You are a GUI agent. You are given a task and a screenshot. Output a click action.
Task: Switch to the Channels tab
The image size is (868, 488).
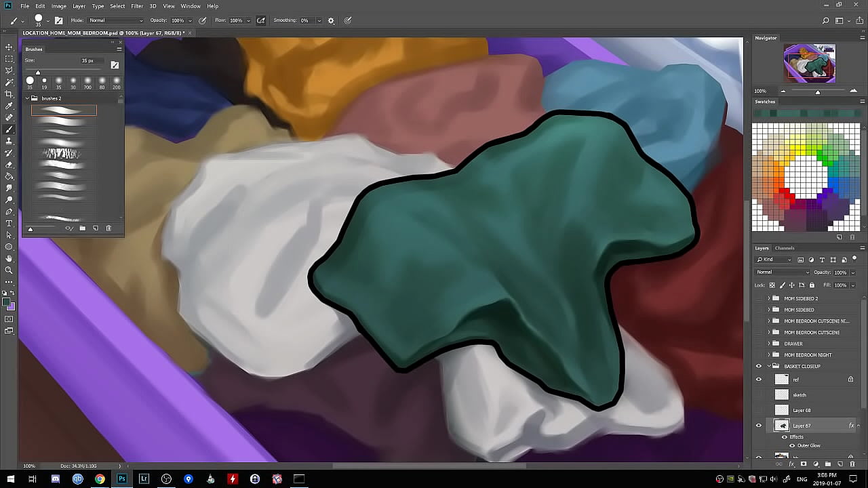(785, 248)
